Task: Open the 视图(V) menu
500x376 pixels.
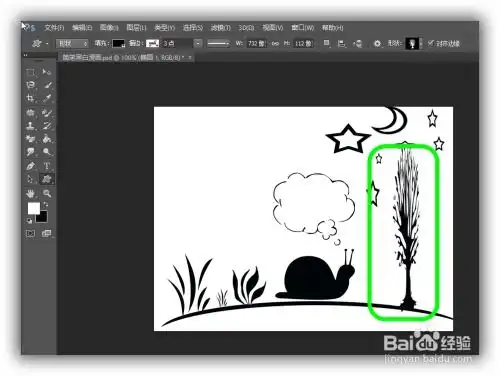Action: [273, 28]
